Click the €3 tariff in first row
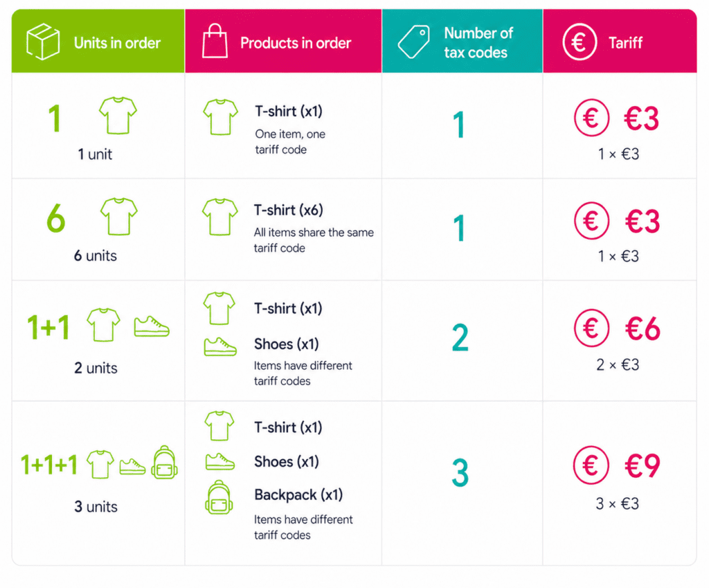Image resolution: width=709 pixels, height=588 pixels. [x=641, y=119]
